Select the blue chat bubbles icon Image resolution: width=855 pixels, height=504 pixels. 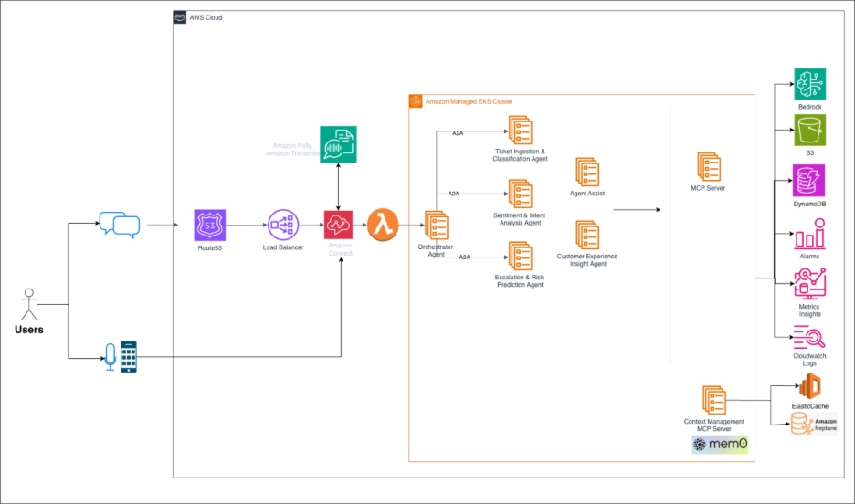coord(119,225)
